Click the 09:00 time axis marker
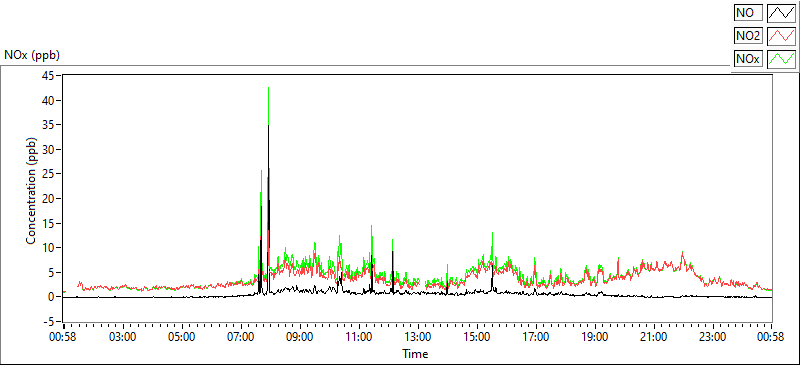 coord(300,337)
